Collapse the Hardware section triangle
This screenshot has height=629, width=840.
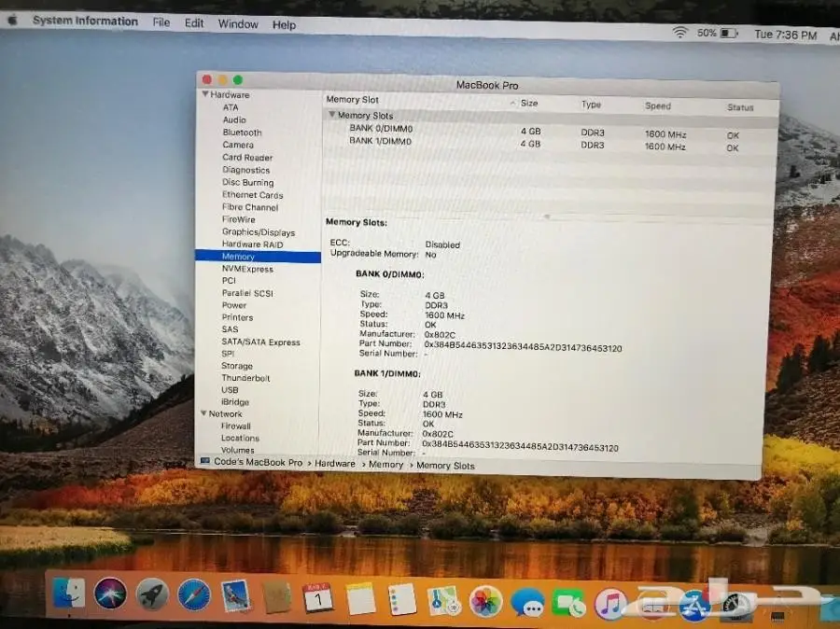[205, 93]
